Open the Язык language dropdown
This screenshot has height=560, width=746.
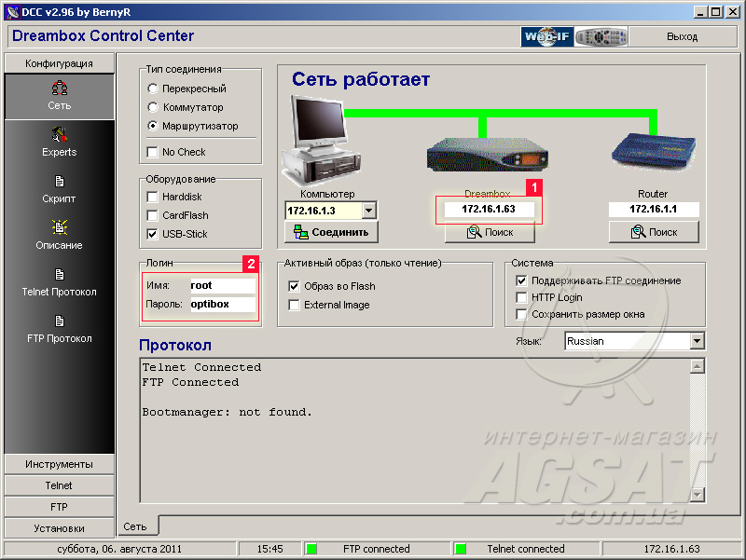click(697, 341)
